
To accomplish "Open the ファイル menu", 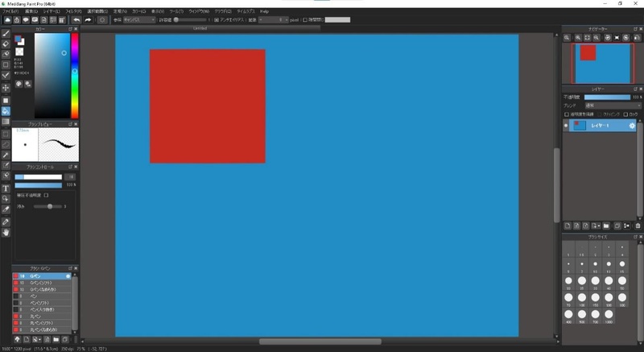I will pos(10,11).
